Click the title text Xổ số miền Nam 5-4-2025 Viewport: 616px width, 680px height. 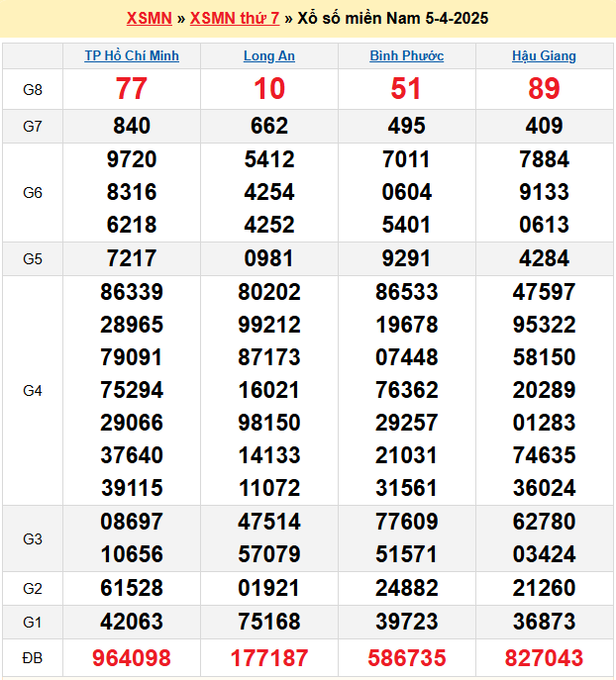[392, 19]
